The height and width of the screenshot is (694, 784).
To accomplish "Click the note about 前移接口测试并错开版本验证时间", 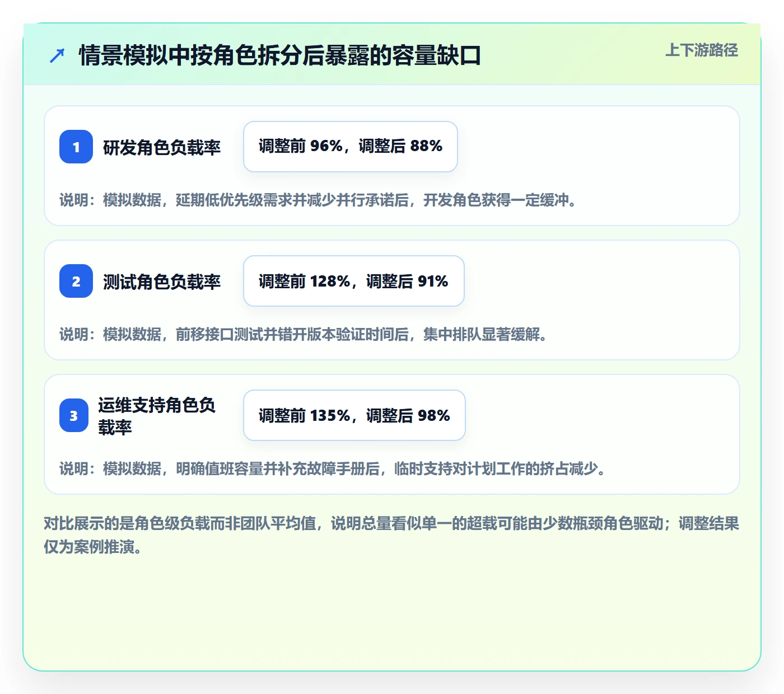I will click(304, 334).
